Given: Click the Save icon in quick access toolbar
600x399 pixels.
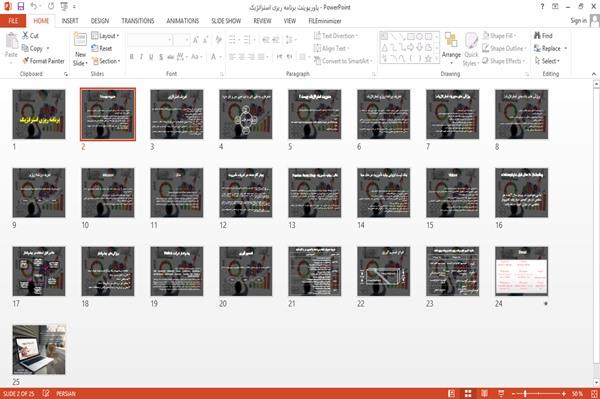Looking at the screenshot, I should point(21,6).
